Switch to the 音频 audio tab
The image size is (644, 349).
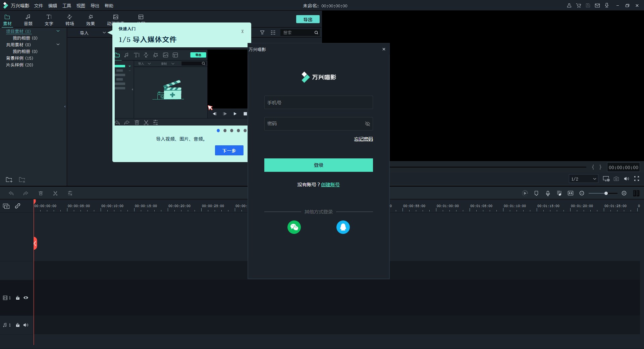click(28, 20)
